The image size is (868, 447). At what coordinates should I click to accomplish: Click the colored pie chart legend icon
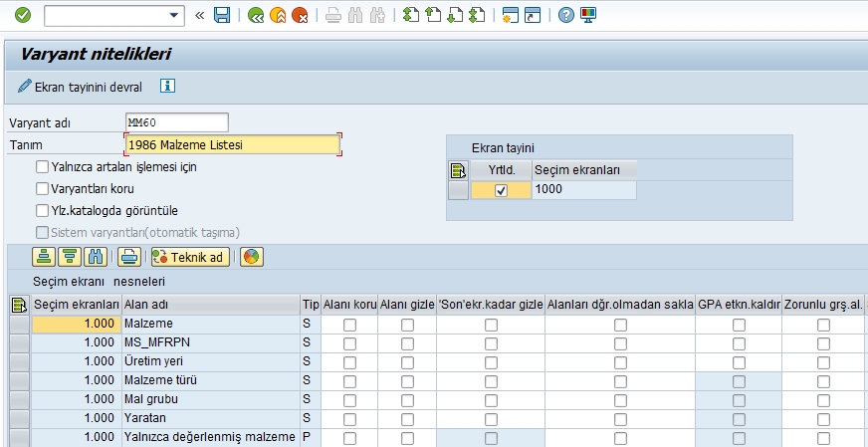point(250,257)
